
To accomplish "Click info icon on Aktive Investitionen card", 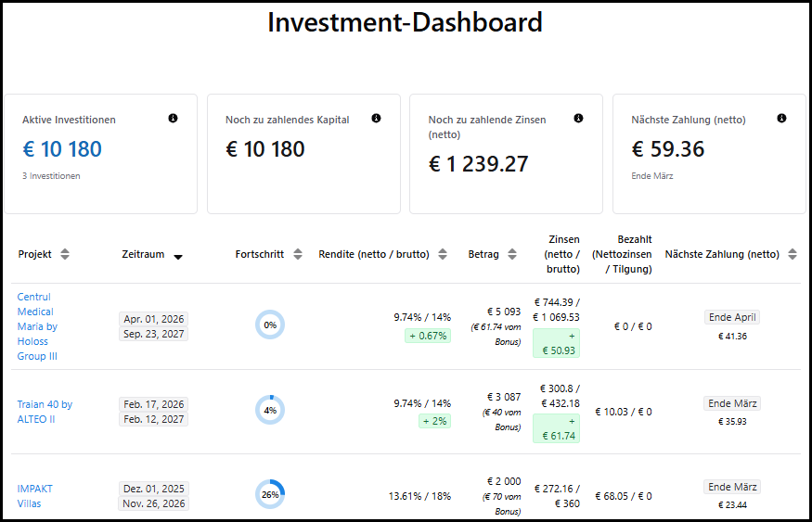I will click(173, 119).
